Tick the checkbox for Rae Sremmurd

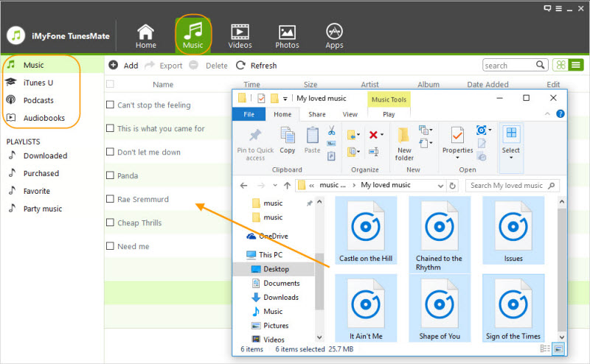pyautogui.click(x=110, y=198)
